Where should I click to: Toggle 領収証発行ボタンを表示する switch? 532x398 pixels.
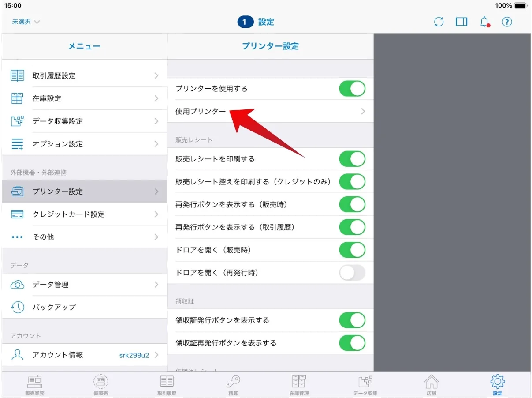pyautogui.click(x=352, y=320)
